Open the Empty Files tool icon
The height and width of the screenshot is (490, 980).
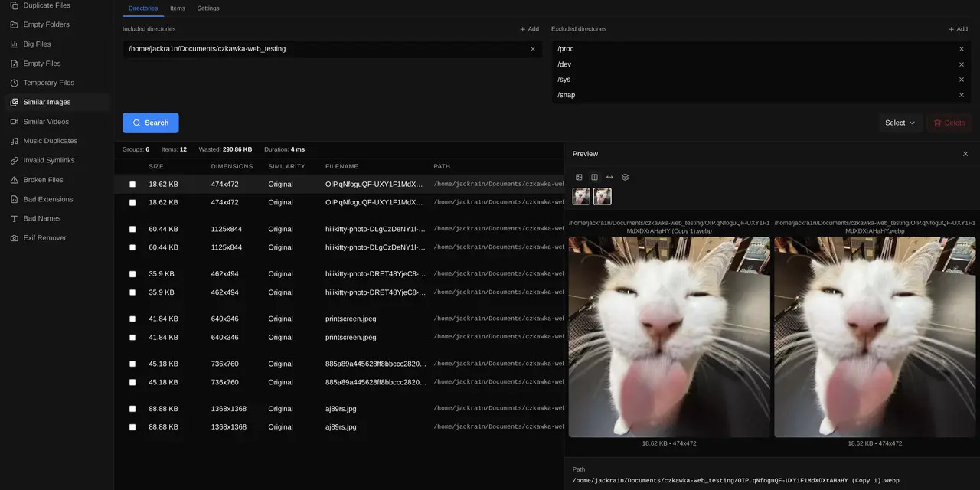coord(14,64)
